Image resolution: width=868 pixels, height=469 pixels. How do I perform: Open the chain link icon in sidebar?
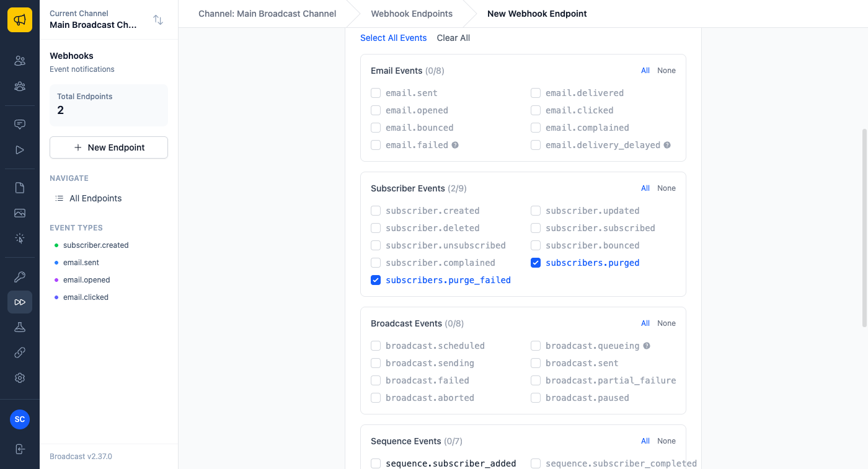click(20, 353)
